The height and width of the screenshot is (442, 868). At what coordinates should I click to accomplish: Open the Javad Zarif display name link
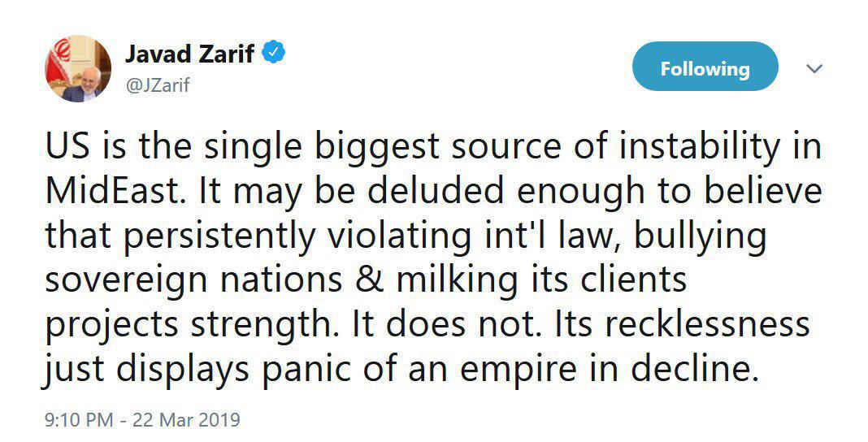pos(190,54)
